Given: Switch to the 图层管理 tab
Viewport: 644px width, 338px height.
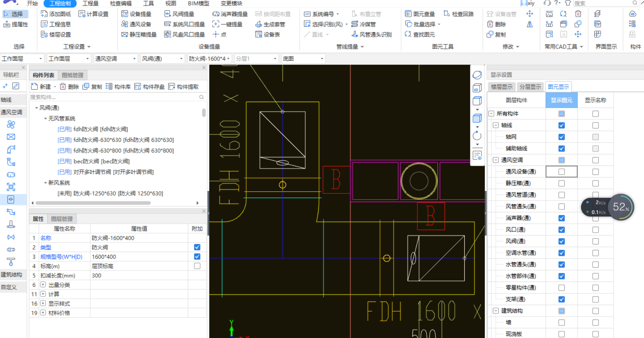Looking at the screenshot, I should pos(62,219).
